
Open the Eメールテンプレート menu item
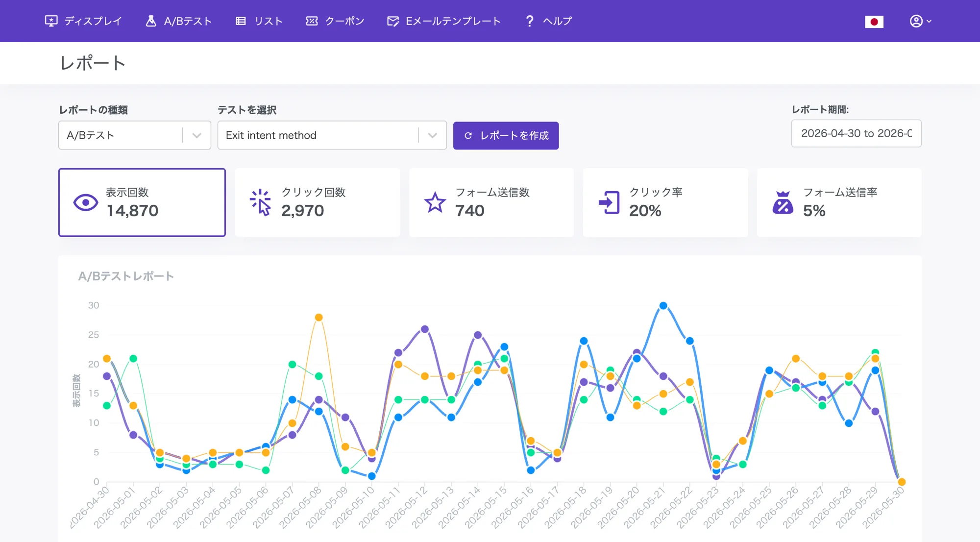point(444,21)
